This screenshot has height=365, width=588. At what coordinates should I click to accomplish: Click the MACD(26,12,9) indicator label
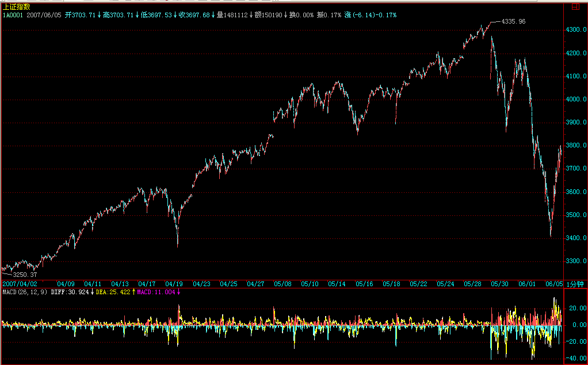pos(24,292)
